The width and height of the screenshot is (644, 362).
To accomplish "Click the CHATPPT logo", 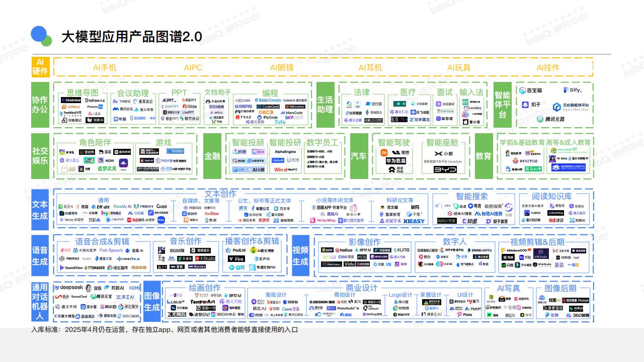I will click(x=170, y=107).
